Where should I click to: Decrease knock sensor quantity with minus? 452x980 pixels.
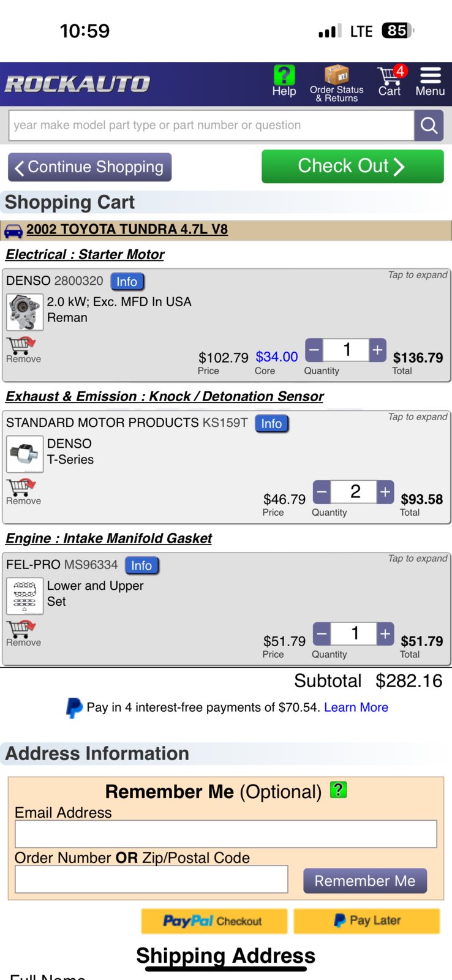pos(322,492)
